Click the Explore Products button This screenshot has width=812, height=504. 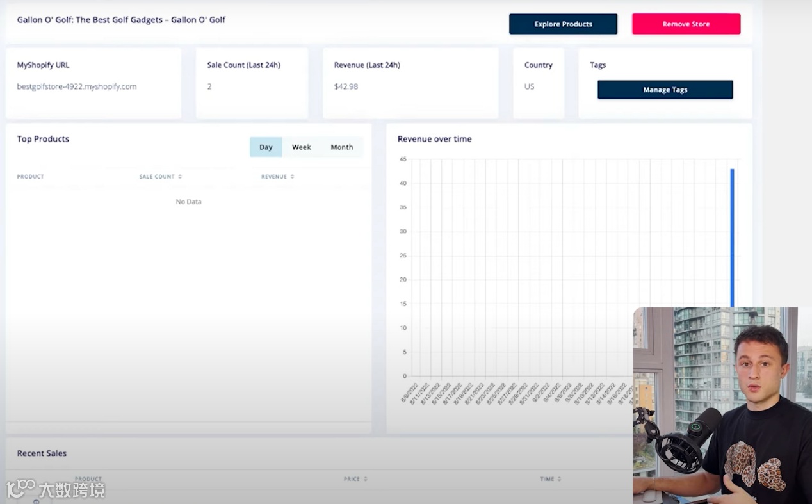pos(563,24)
